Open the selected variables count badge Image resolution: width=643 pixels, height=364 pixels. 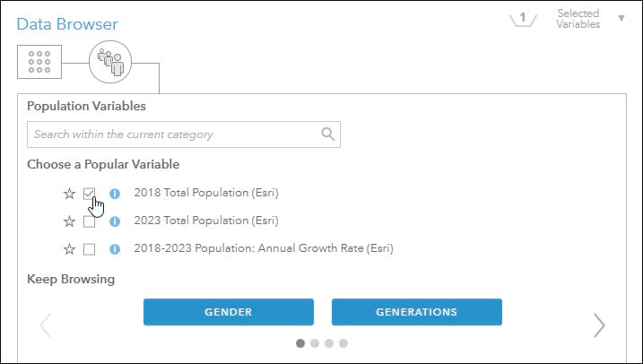[523, 18]
